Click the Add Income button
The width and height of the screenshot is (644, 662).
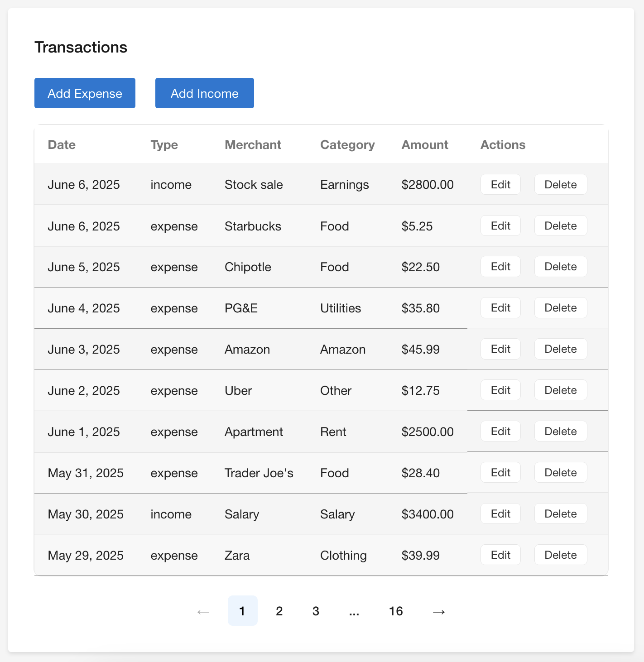[205, 93]
